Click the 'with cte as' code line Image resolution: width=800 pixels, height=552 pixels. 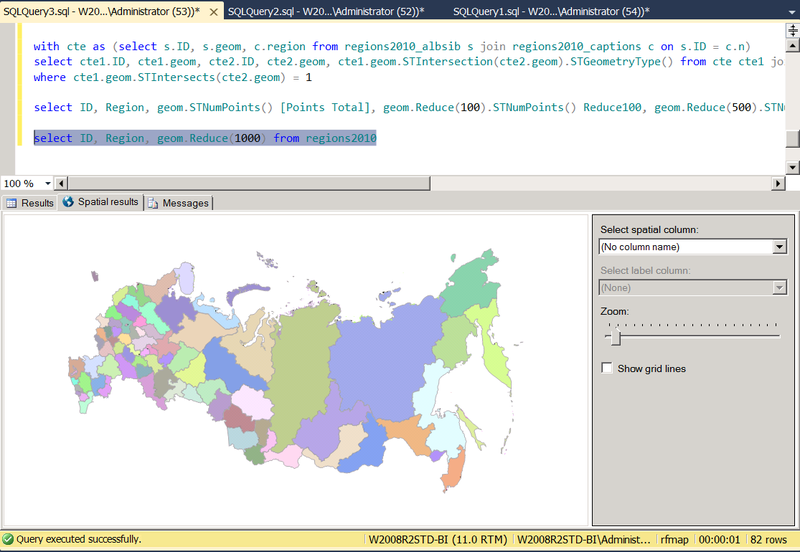click(392, 46)
